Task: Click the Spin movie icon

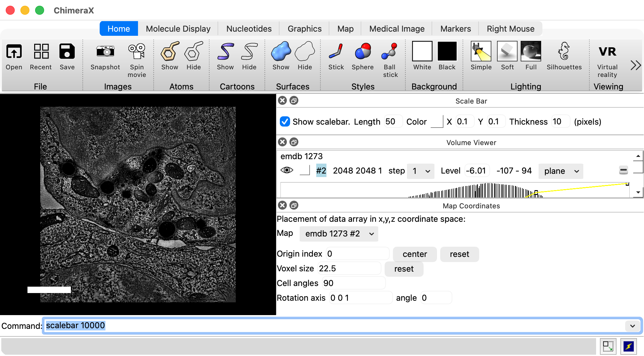Action: [137, 52]
